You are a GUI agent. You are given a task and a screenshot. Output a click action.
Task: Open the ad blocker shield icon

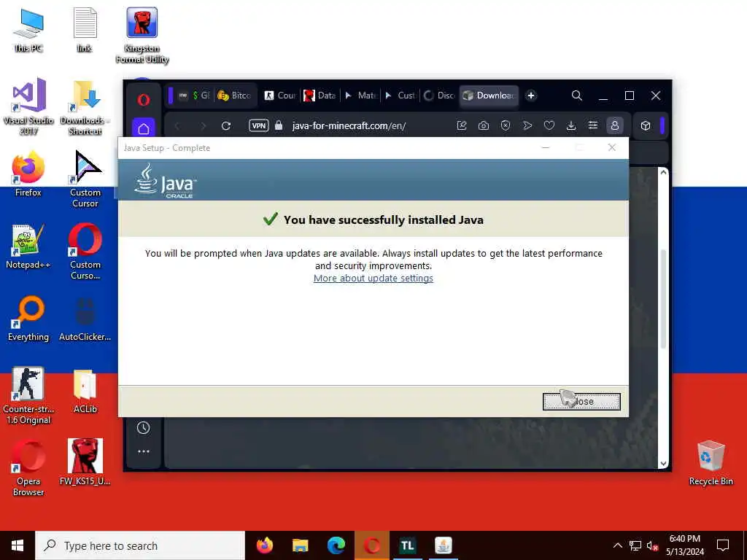pyautogui.click(x=506, y=125)
